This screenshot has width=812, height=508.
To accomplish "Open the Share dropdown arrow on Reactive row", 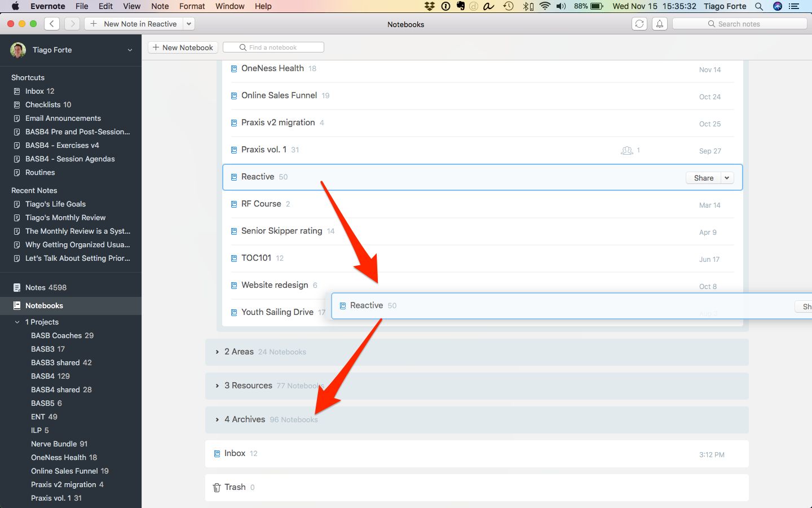I will pos(727,178).
